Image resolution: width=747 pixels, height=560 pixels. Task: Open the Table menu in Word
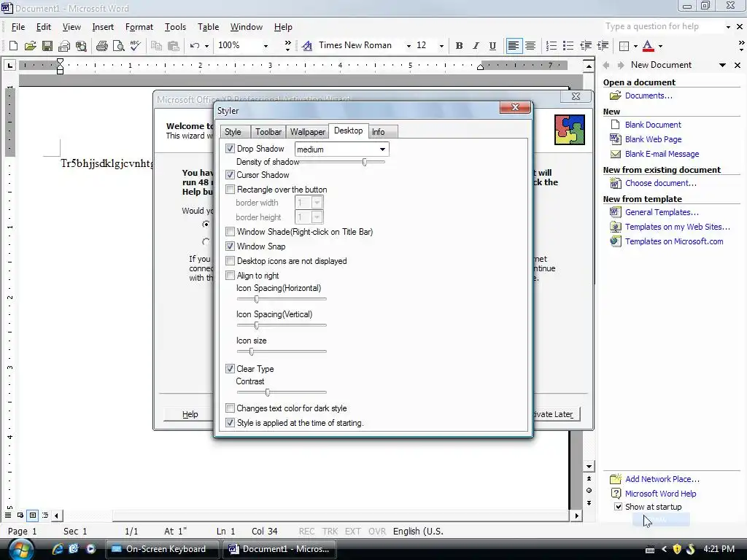coord(208,27)
